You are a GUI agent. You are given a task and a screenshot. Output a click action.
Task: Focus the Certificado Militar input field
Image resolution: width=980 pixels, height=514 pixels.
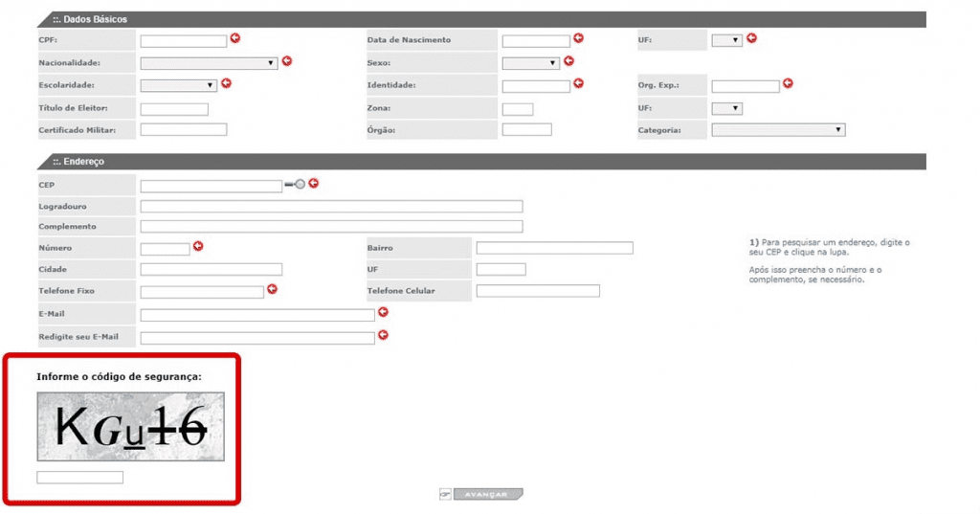point(184,129)
